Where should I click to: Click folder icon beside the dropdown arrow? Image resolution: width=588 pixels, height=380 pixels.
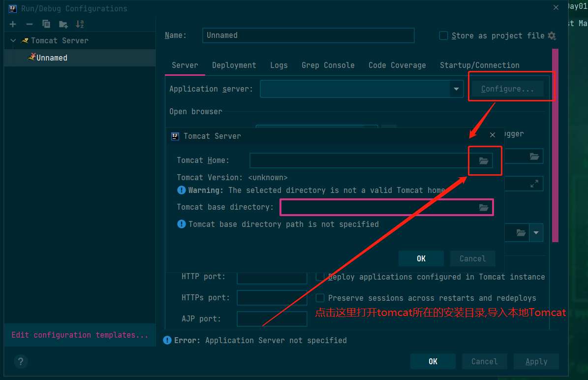521,232
